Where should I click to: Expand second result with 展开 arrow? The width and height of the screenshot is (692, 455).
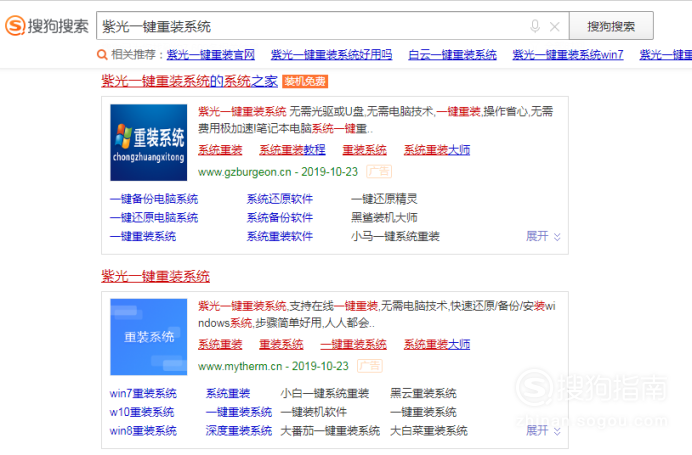[x=543, y=431]
